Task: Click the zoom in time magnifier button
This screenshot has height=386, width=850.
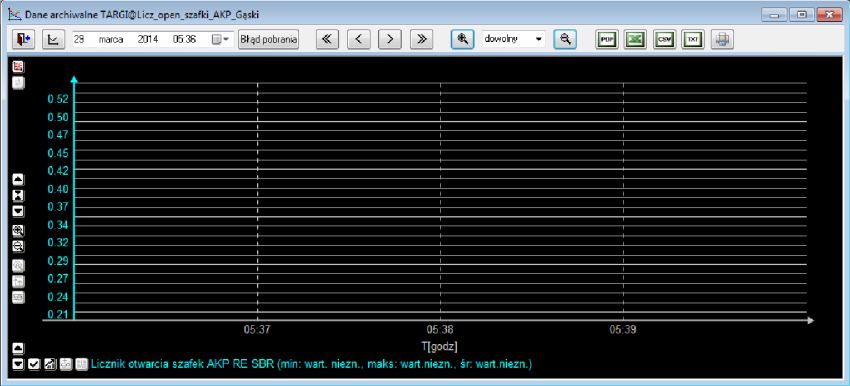Action: click(462, 39)
